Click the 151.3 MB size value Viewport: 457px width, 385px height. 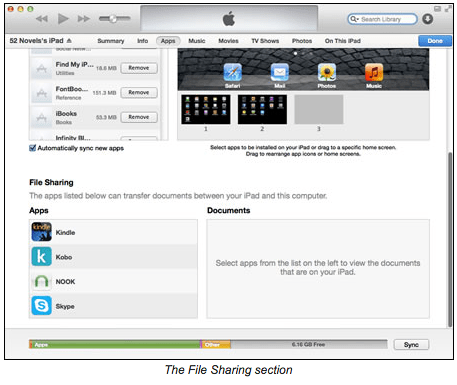click(104, 93)
